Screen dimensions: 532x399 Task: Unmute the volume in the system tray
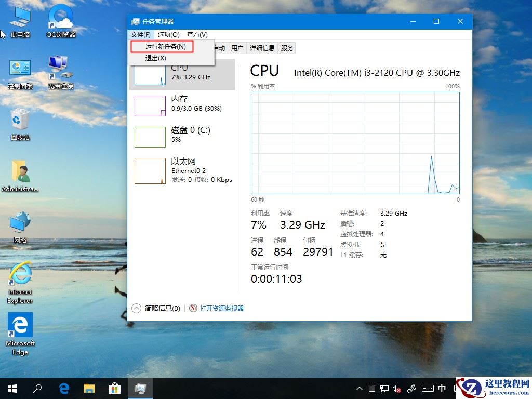click(x=396, y=388)
